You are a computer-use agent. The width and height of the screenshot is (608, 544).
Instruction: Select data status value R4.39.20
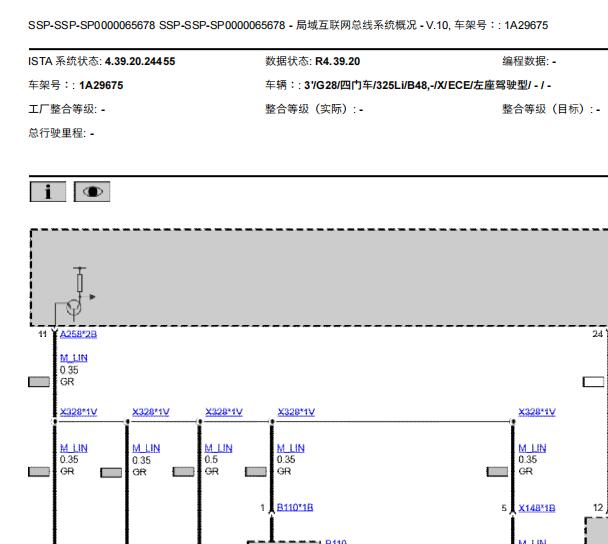337,61
